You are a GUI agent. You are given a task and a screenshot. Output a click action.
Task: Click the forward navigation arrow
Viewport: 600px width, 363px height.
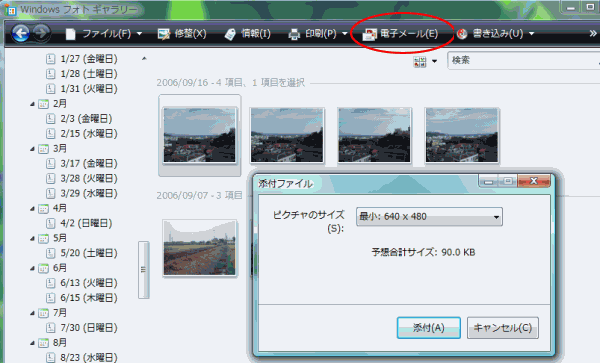pos(41,33)
